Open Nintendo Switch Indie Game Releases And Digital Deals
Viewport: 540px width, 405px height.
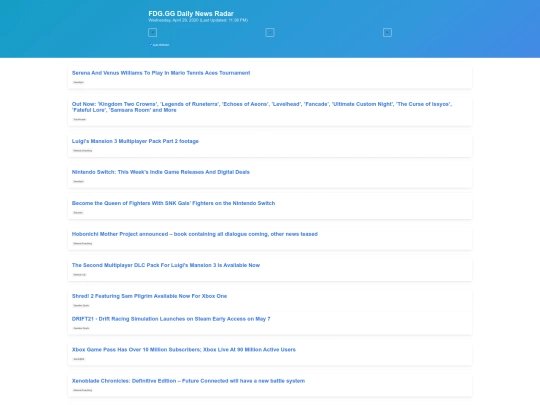pos(160,172)
